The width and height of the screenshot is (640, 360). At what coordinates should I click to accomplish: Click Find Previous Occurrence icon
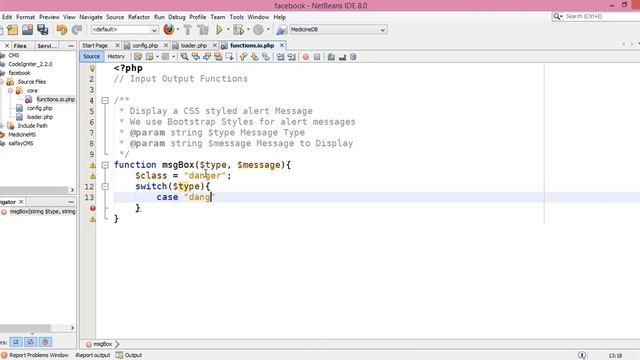click(196, 57)
